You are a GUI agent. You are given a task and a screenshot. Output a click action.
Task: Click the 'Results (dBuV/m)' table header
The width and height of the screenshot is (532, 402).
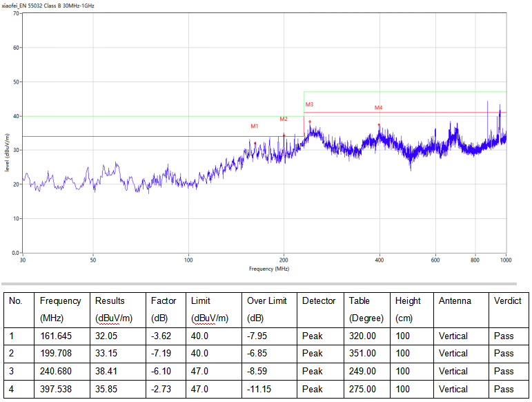(x=118, y=310)
